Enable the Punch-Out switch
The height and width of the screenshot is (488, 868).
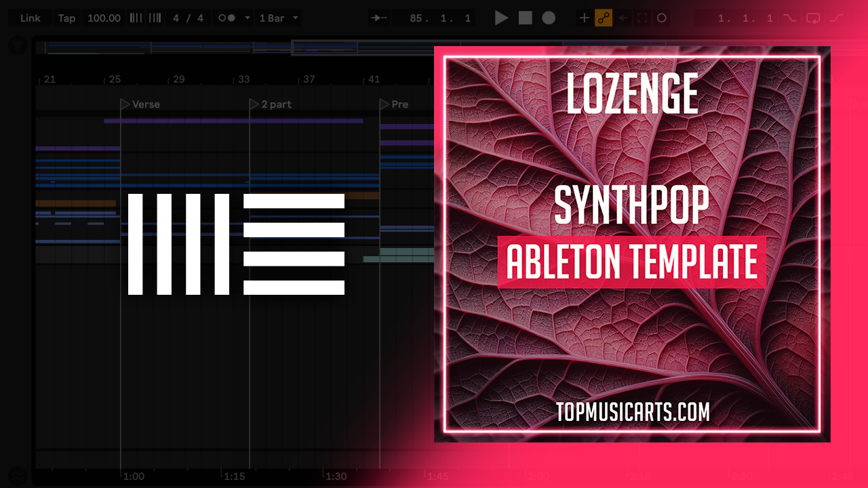point(837,18)
